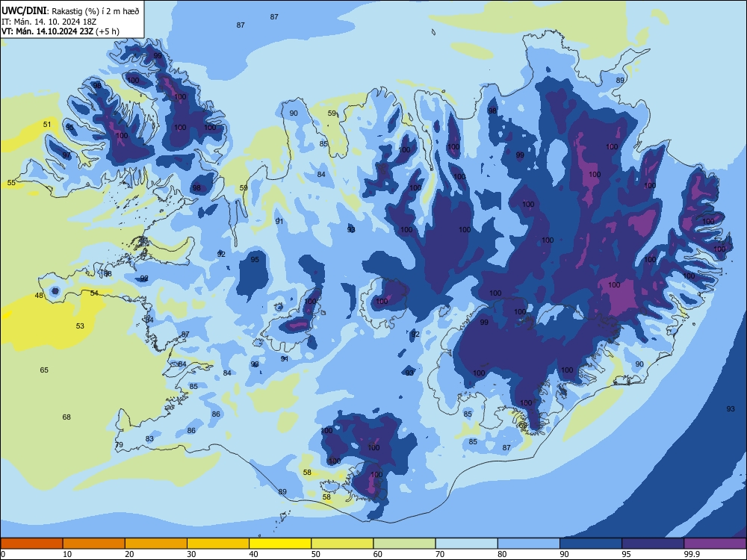
Task: Click the 'IT: Mán. 14. 10. 2024 18Z' line
Action: coord(49,22)
